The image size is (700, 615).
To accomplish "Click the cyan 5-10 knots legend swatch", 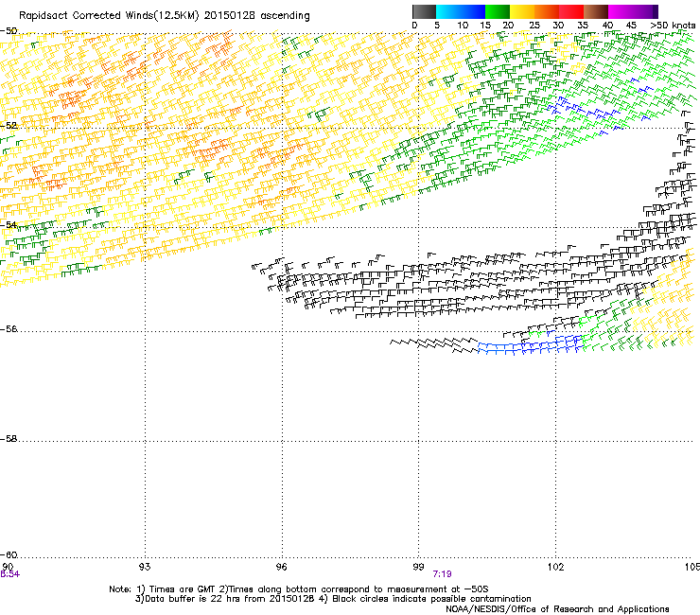I will tap(448, 11).
